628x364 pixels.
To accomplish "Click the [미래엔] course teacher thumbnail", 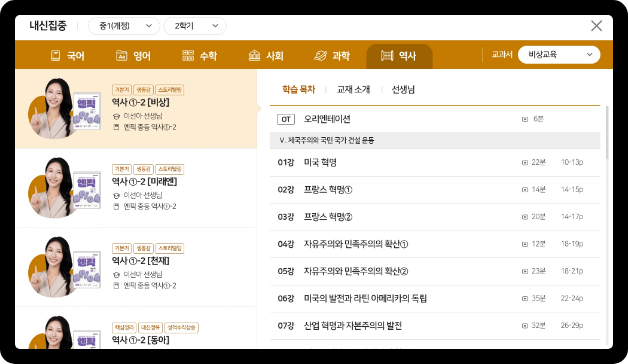I will tap(64, 188).
